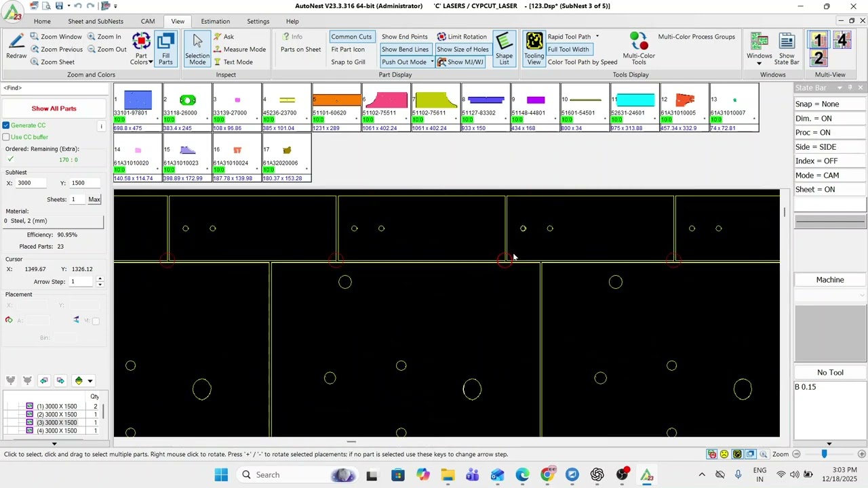This screenshot has width=868, height=488.
Task: Switch to the CAM ribbon tab
Action: 148,21
